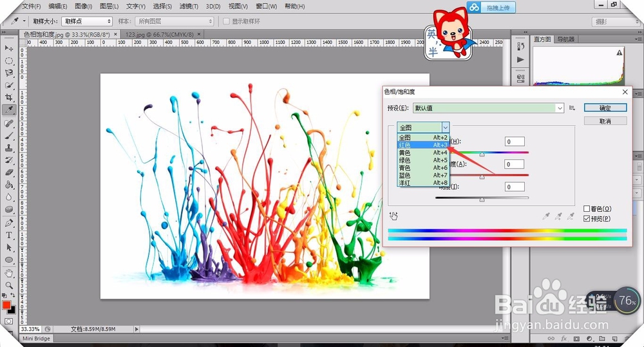Choose 洋红 from the channel list
The width and height of the screenshot is (644, 347).
pos(424,183)
